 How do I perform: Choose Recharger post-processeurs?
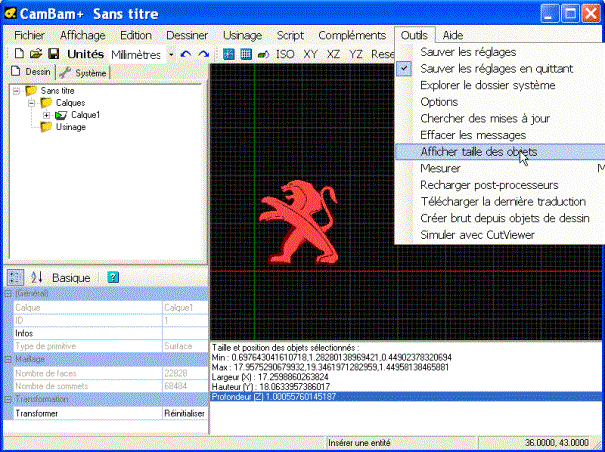500,185
